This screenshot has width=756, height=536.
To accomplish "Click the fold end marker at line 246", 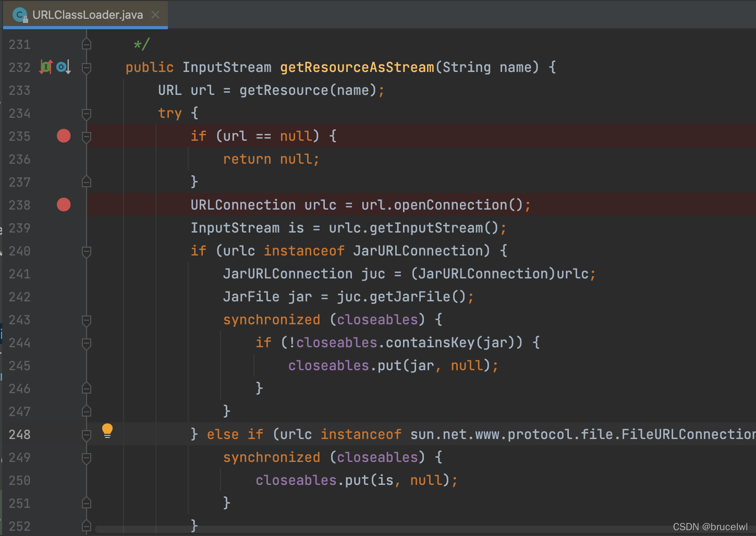I will (x=87, y=388).
